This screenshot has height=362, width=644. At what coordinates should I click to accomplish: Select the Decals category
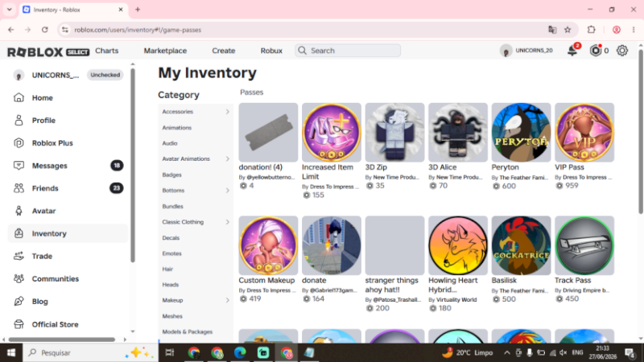[x=171, y=238]
